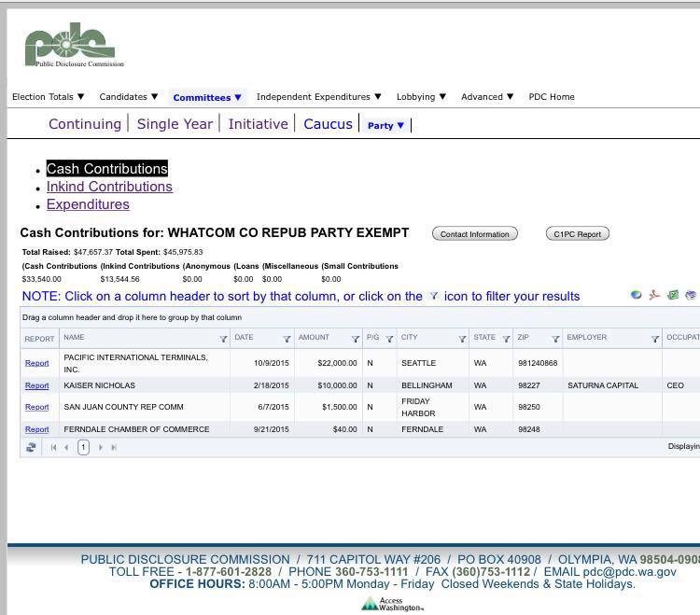
Task: Open the Lobbying menu
Action: 421,96
